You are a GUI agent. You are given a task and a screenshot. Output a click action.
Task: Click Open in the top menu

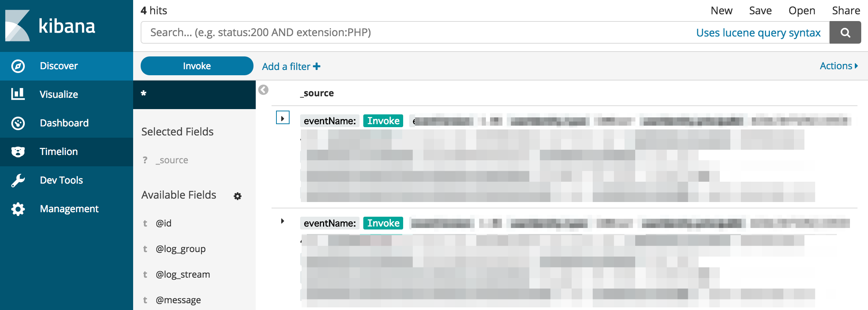(x=801, y=10)
